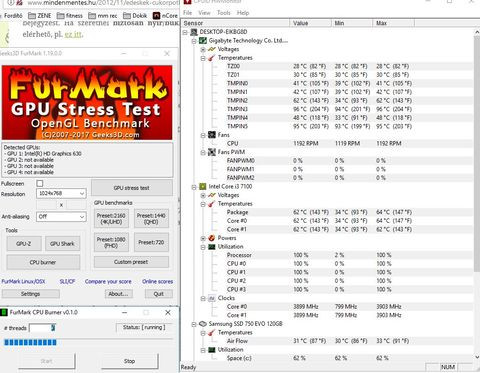Start the GPU stress test button
Screen dimensions: 480x373
click(132, 188)
